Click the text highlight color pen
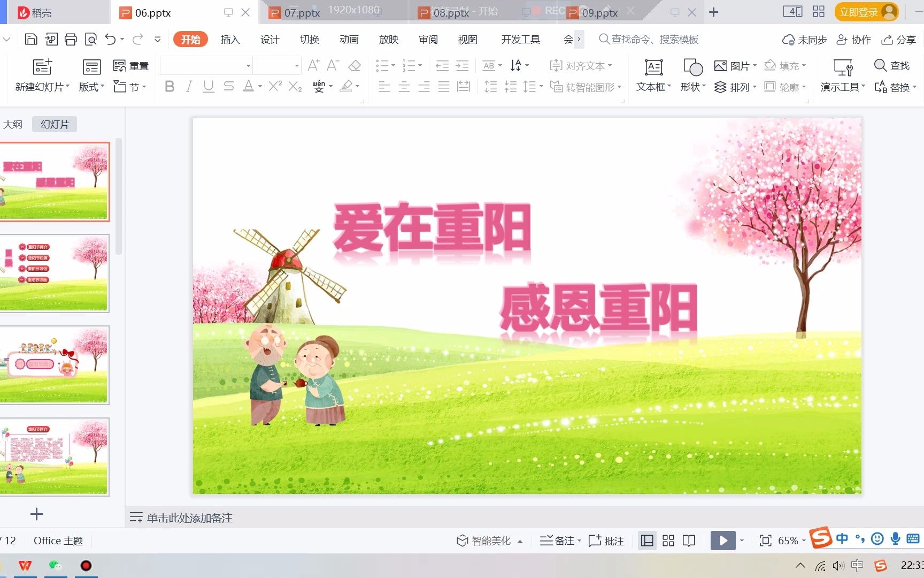The height and width of the screenshot is (578, 924). (346, 86)
